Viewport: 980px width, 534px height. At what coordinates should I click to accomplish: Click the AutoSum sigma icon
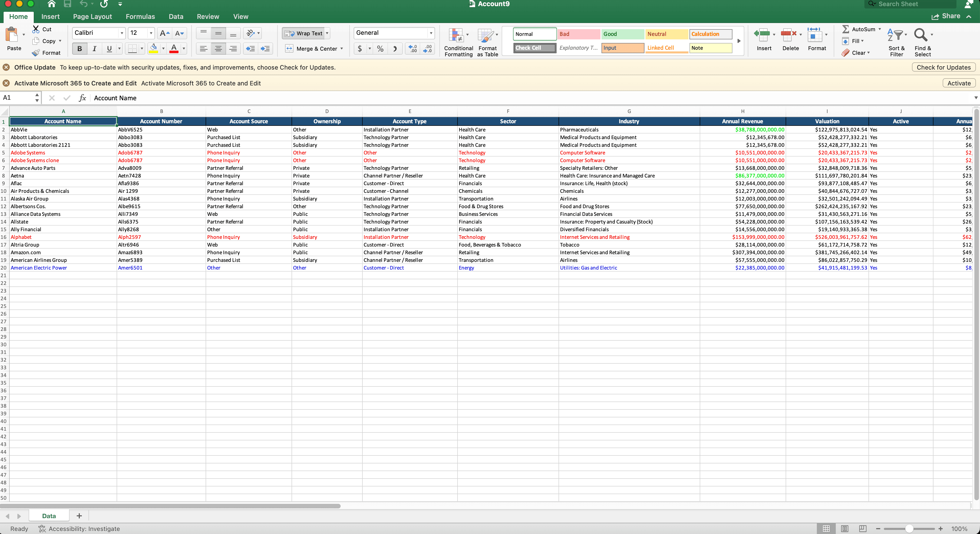click(x=845, y=29)
